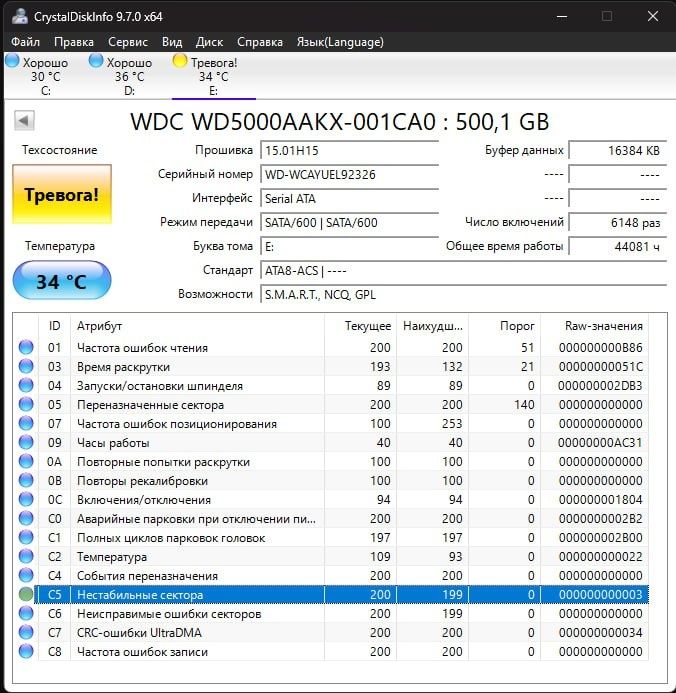676x693 pixels.
Task: Open the Правка menu
Action: click(x=74, y=42)
